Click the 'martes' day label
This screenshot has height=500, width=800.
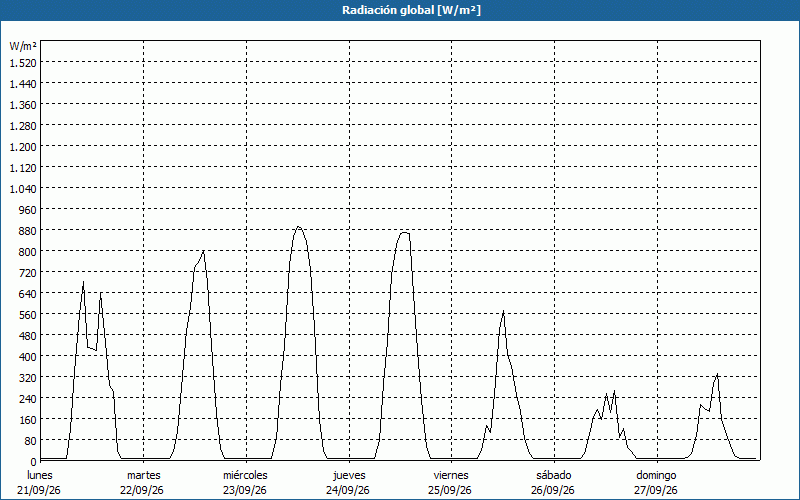coord(144,475)
